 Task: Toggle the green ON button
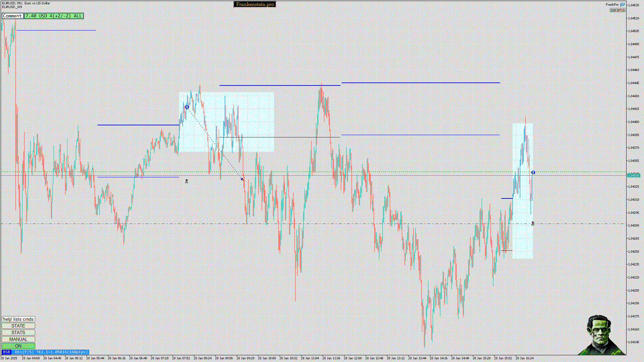pos(18,346)
